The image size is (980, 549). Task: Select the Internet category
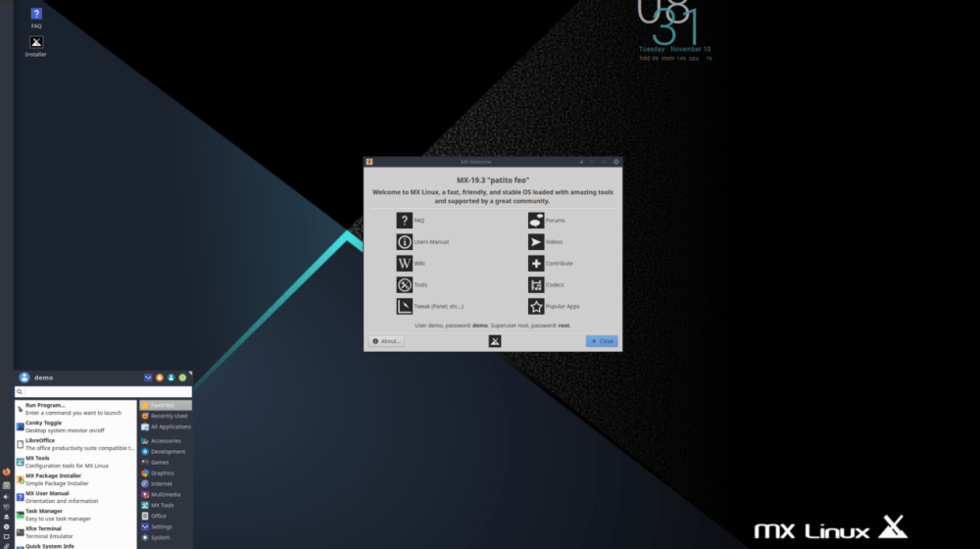tap(166, 483)
